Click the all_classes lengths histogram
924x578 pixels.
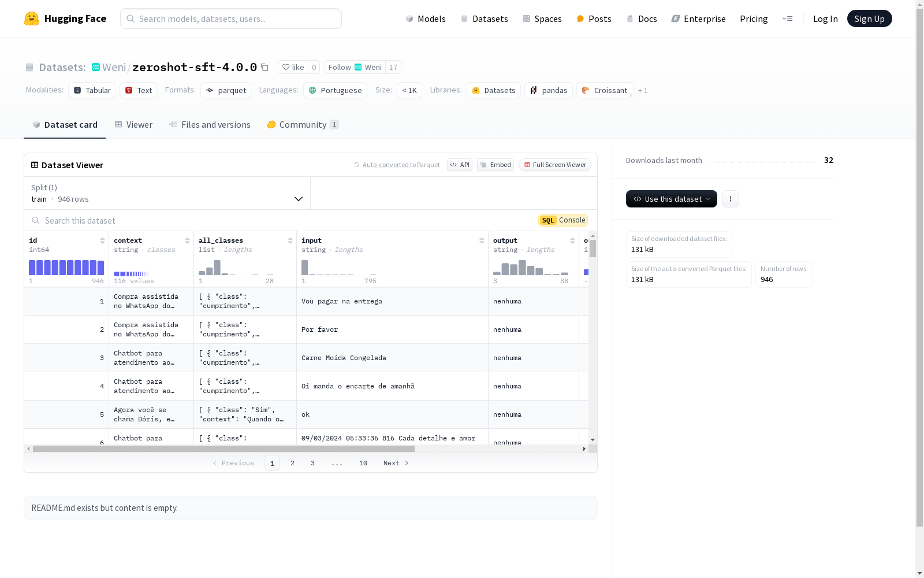tap(236, 268)
